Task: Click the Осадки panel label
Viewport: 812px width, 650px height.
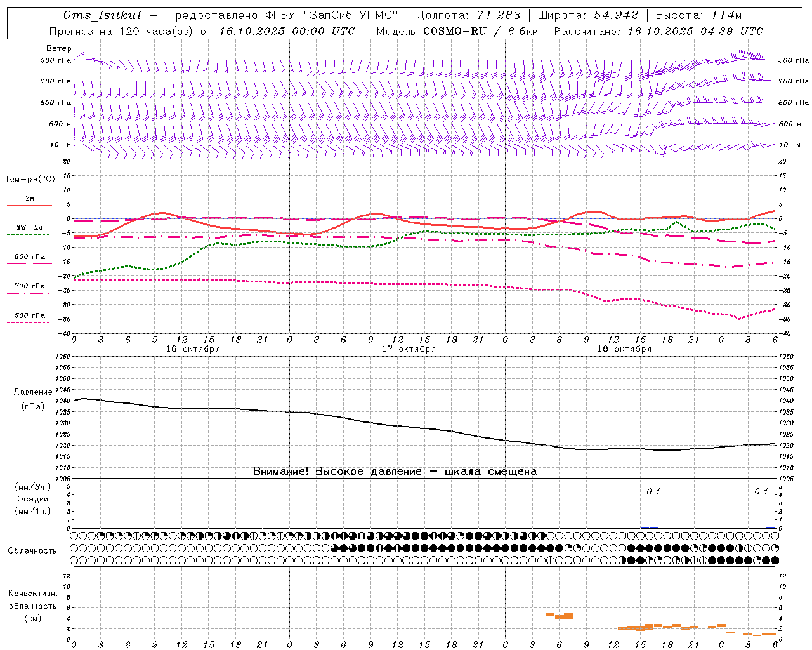Action: tap(32, 499)
